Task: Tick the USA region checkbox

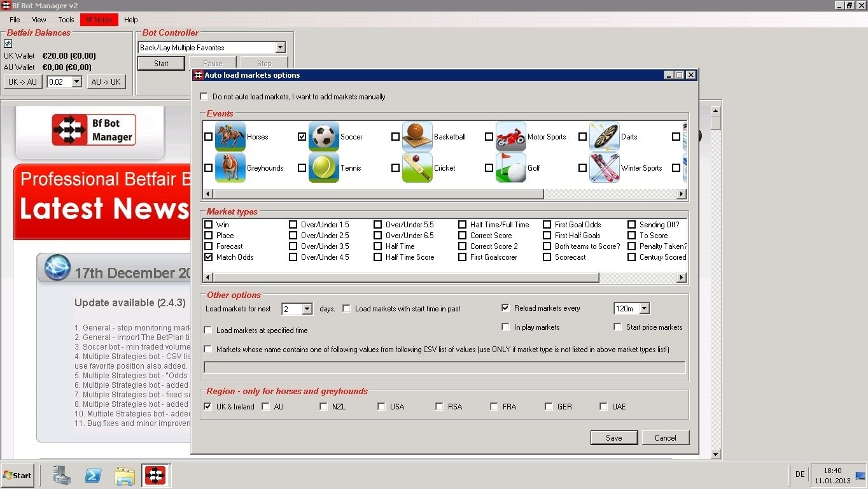Action: (382, 407)
